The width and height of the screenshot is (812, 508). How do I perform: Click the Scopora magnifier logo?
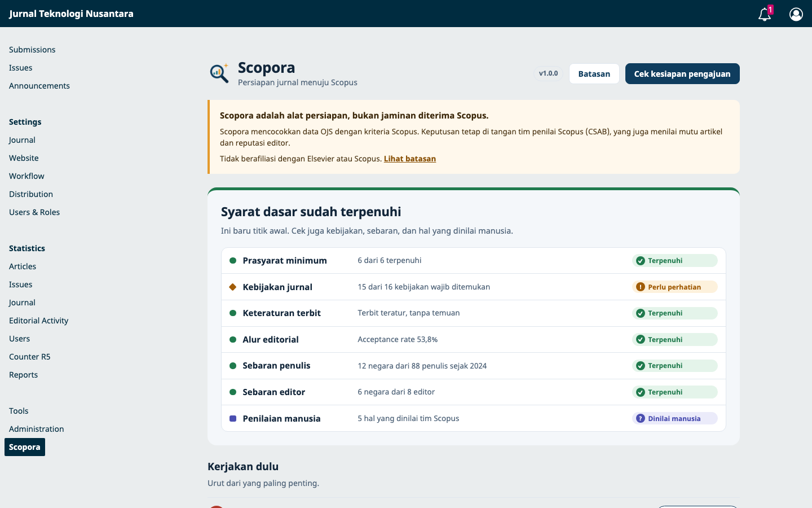[x=219, y=73]
